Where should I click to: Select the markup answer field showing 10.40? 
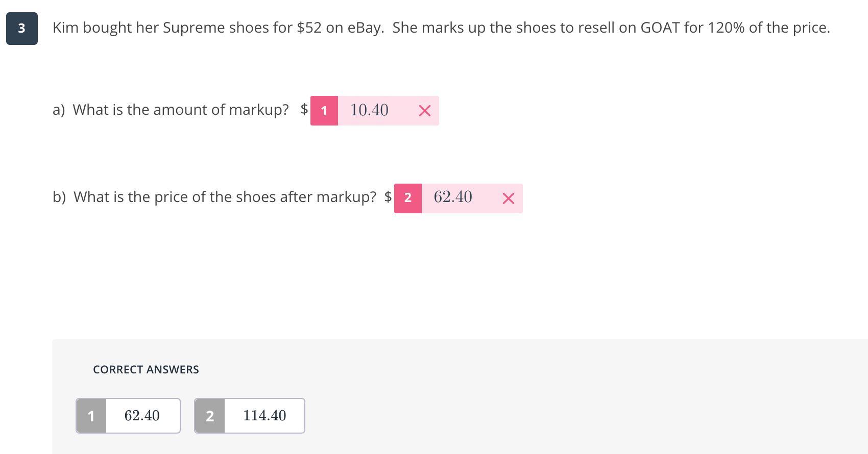click(x=369, y=110)
